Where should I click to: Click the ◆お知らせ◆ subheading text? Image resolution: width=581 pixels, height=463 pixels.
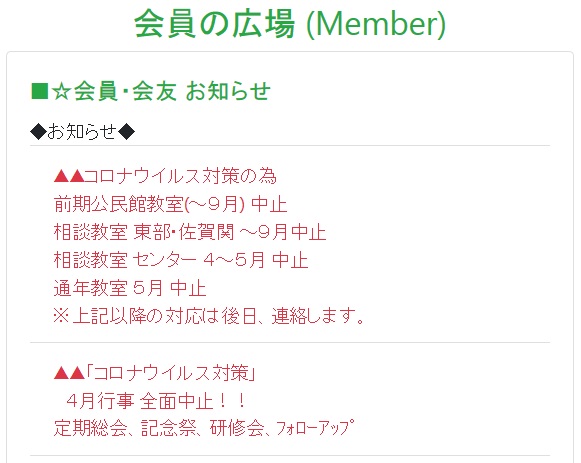83,132
